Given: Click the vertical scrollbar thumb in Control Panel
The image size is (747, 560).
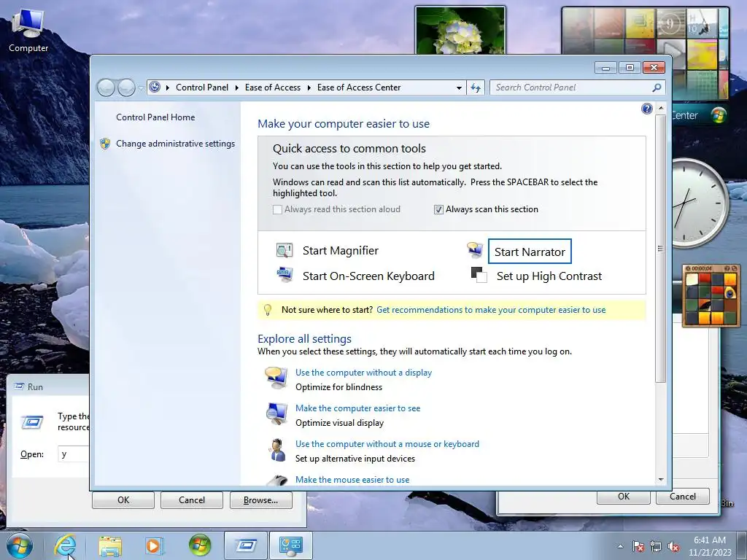Looking at the screenshot, I should tap(660, 248).
